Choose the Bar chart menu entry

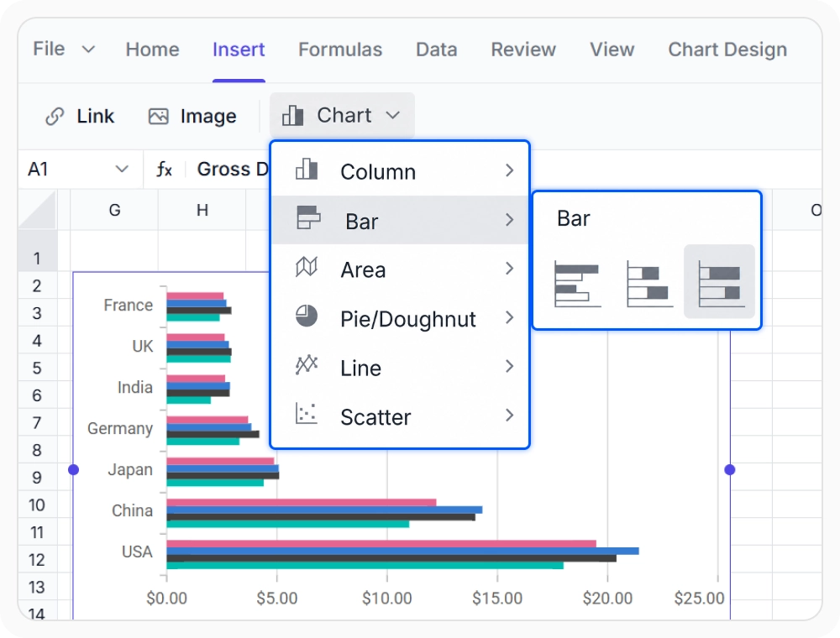[400, 221]
